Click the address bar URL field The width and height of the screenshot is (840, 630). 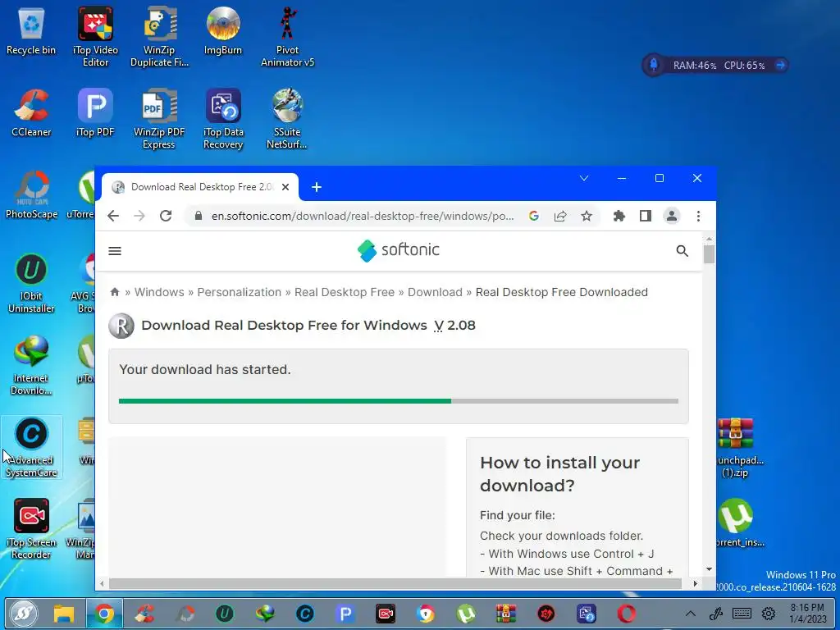point(362,216)
